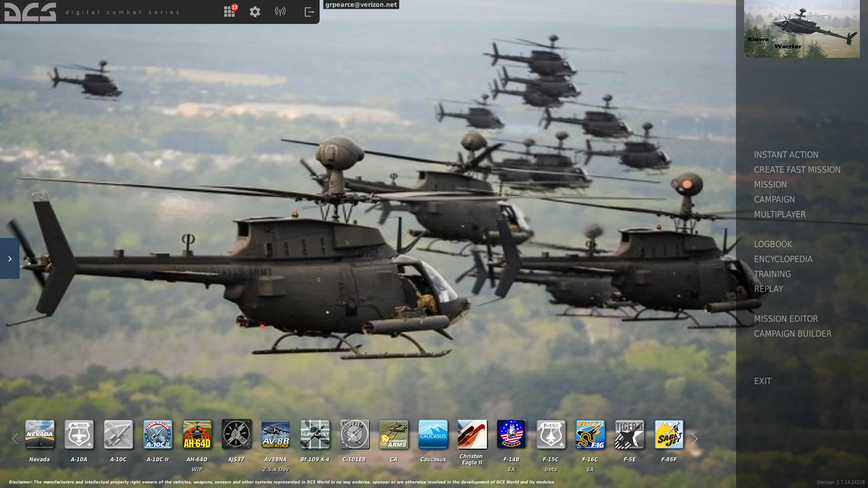The image size is (868, 488).
Task: Open the settings gear in top bar
Action: (x=255, y=12)
